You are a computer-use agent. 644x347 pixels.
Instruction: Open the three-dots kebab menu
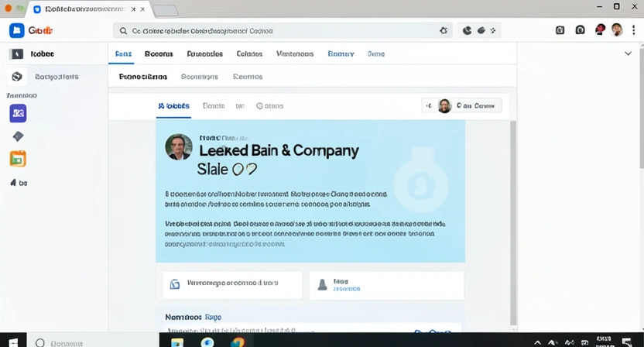(634, 30)
